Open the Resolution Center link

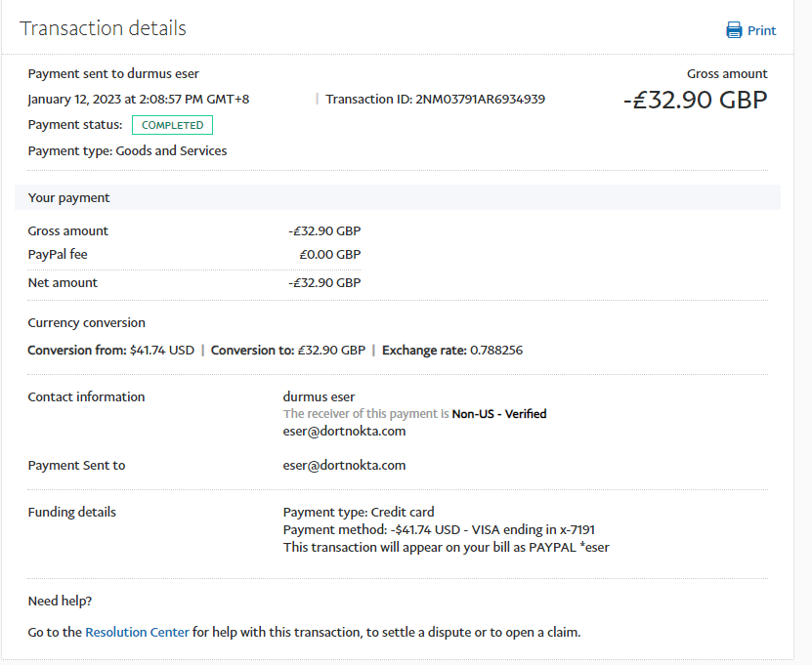pyautogui.click(x=137, y=632)
